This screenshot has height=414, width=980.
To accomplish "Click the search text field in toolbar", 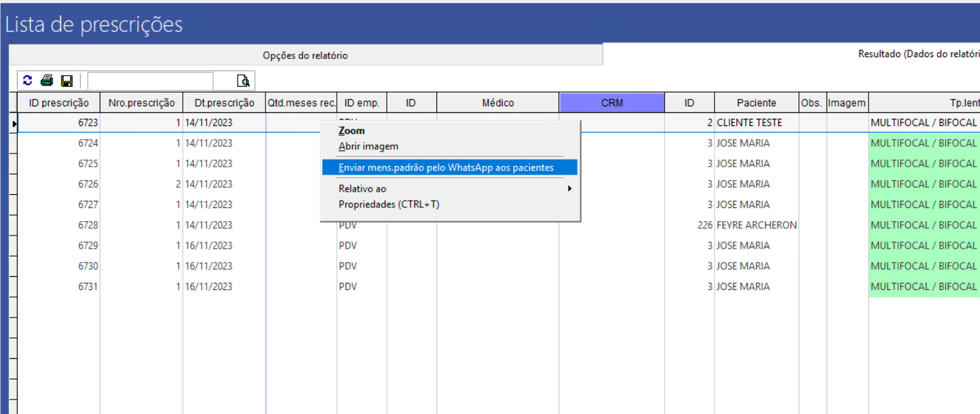I will (150, 81).
